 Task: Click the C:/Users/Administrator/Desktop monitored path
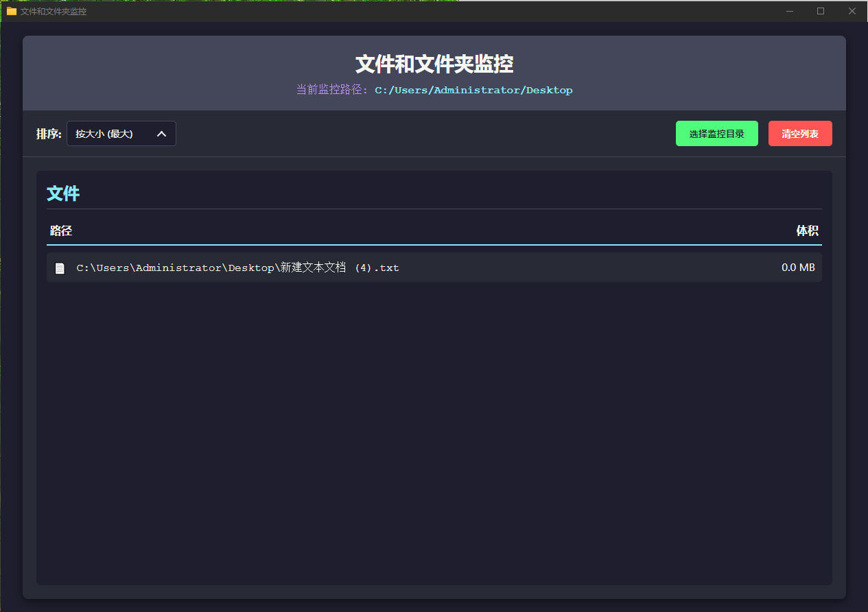[x=473, y=90]
